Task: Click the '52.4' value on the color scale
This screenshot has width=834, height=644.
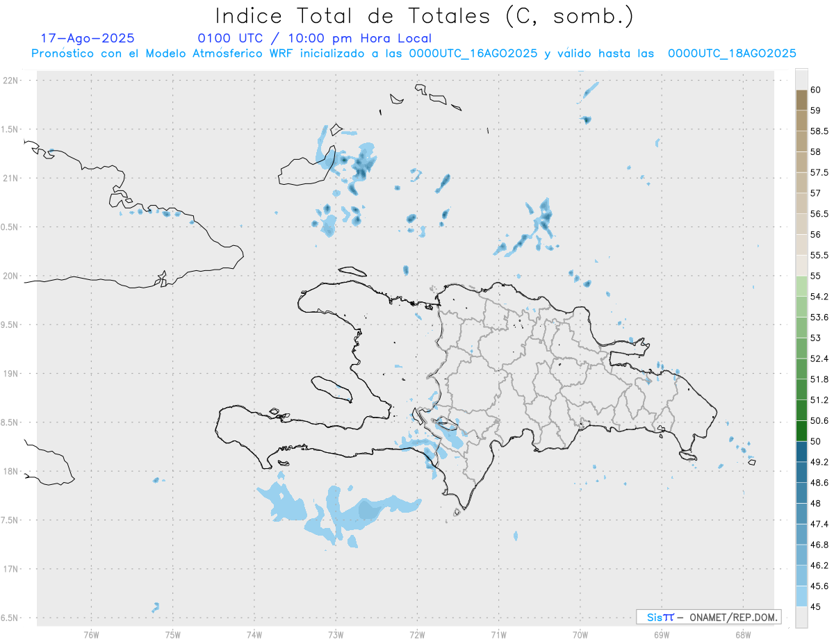Action: (x=819, y=358)
